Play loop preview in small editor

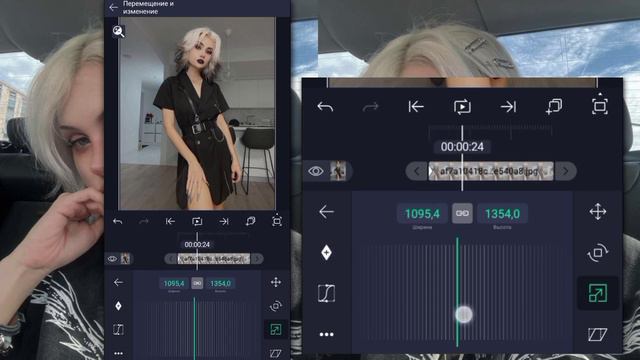(x=197, y=221)
